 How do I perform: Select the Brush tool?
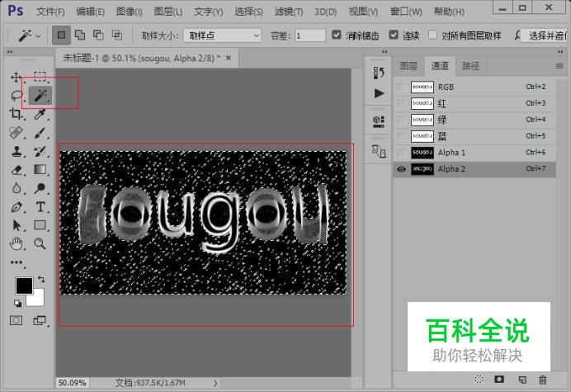tap(40, 133)
